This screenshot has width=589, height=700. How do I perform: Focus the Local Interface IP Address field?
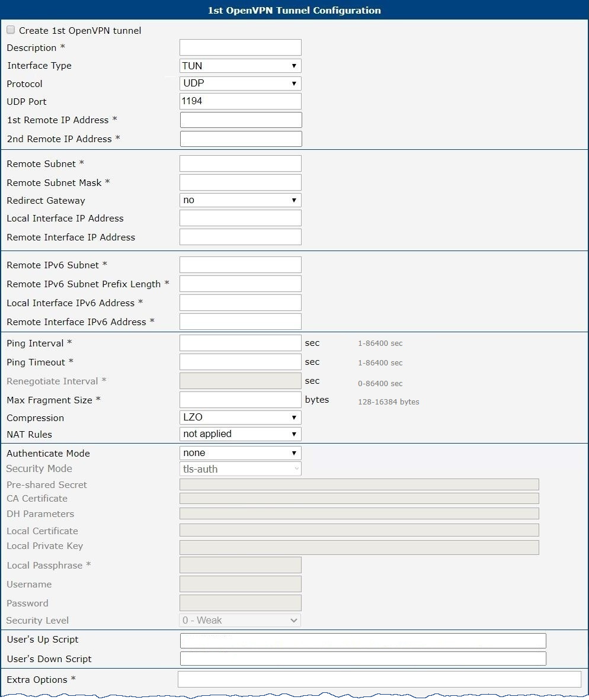click(x=240, y=218)
